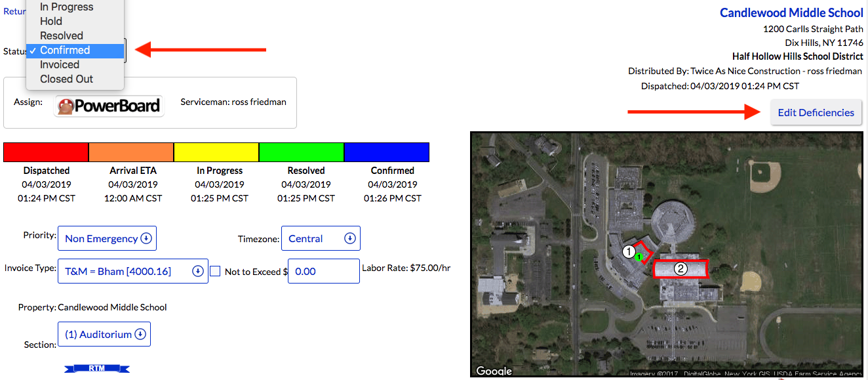Open the Candlewood Middle School link
This screenshot has width=868, height=380.
click(791, 13)
